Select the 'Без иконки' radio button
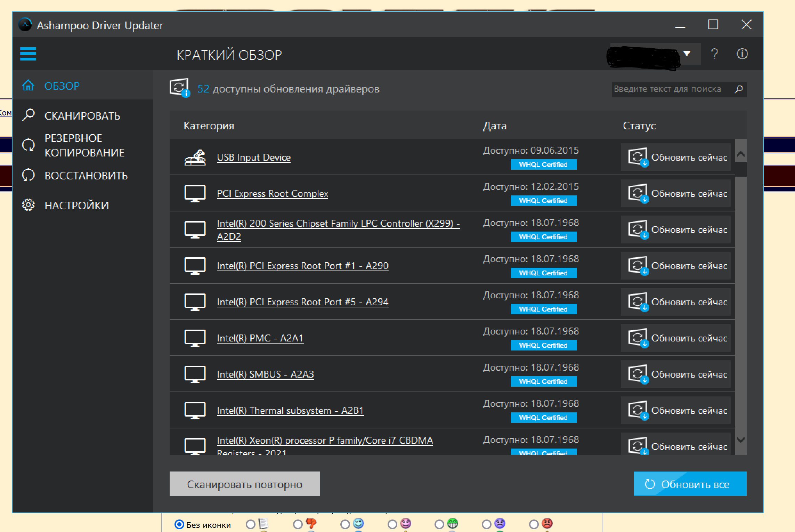The width and height of the screenshot is (795, 532). point(179,524)
